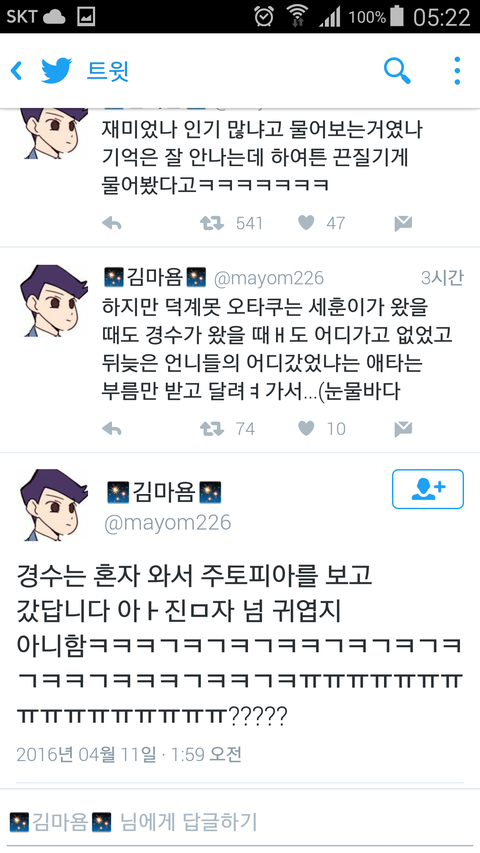Open the three-dot overflow menu
The height and width of the screenshot is (853, 480).
tap(457, 71)
